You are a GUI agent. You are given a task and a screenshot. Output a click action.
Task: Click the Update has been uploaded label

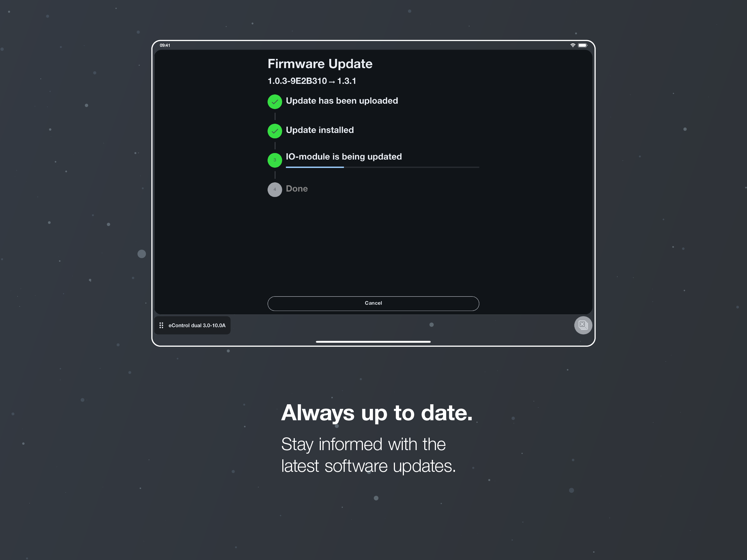click(x=342, y=101)
